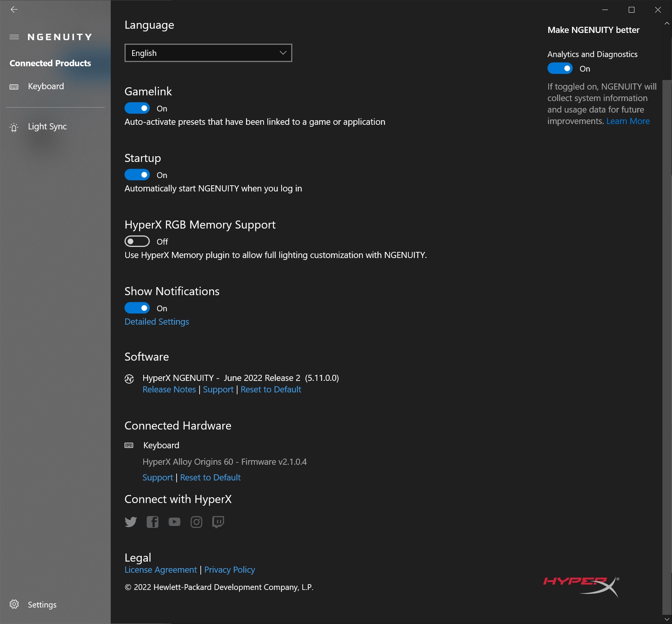Viewport: 672px width, 624px height.
Task: Click Reset to Default for the keyboard
Action: pyautogui.click(x=210, y=477)
